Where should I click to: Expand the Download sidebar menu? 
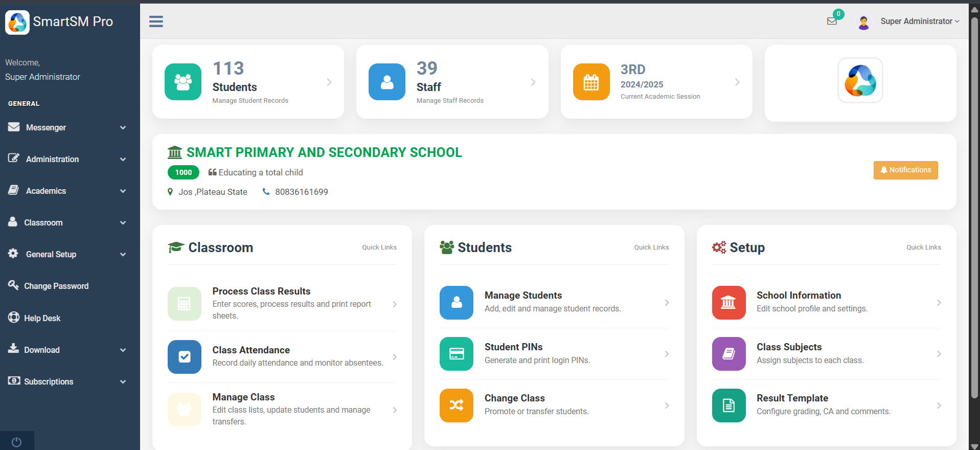[70, 350]
